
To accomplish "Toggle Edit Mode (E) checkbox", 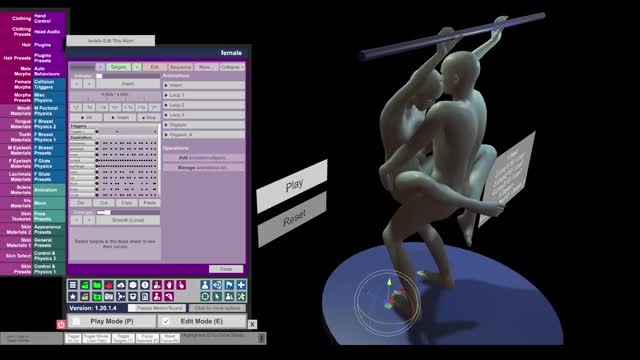I will (x=165, y=322).
